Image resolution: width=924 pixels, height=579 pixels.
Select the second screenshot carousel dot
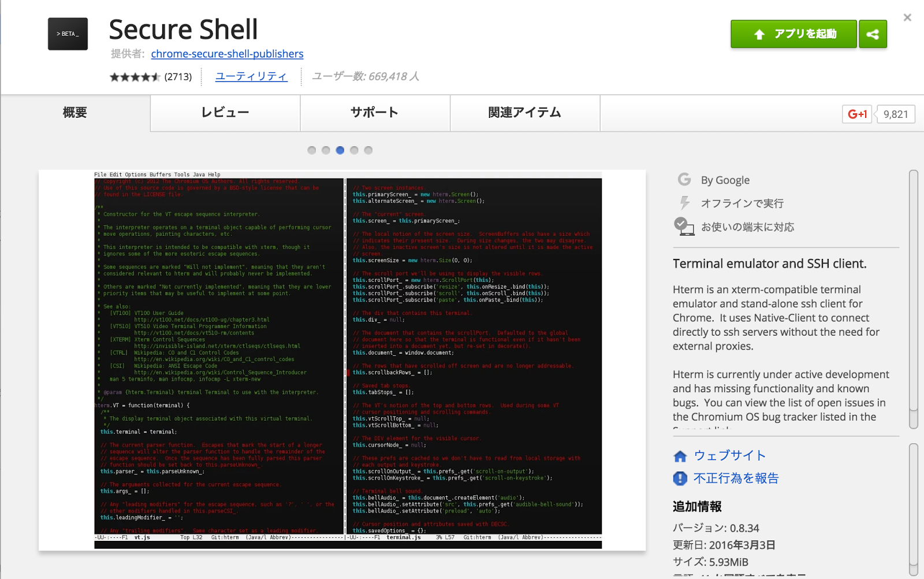coord(326,150)
